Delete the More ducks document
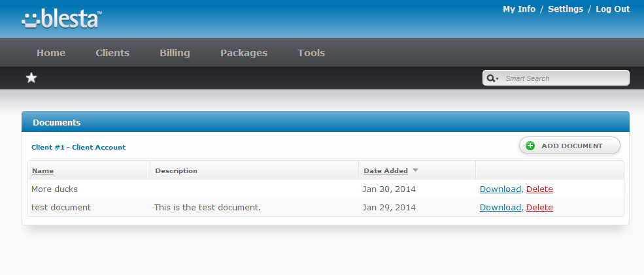Image resolution: width=644 pixels, height=275 pixels. coord(539,189)
